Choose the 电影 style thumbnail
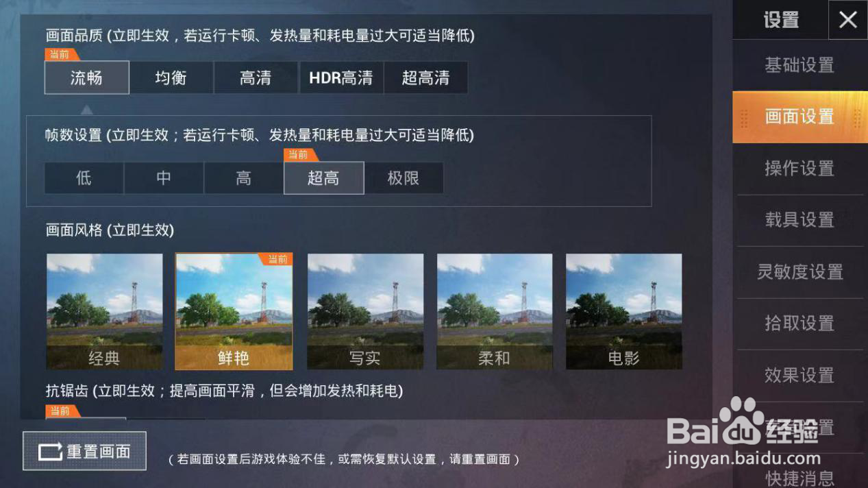 tap(624, 312)
